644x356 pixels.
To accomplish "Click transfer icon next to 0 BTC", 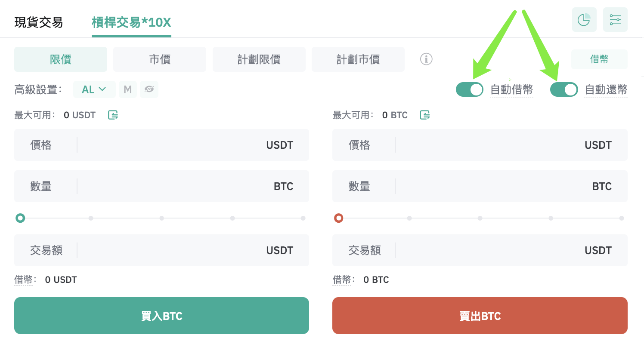I will pos(425,115).
